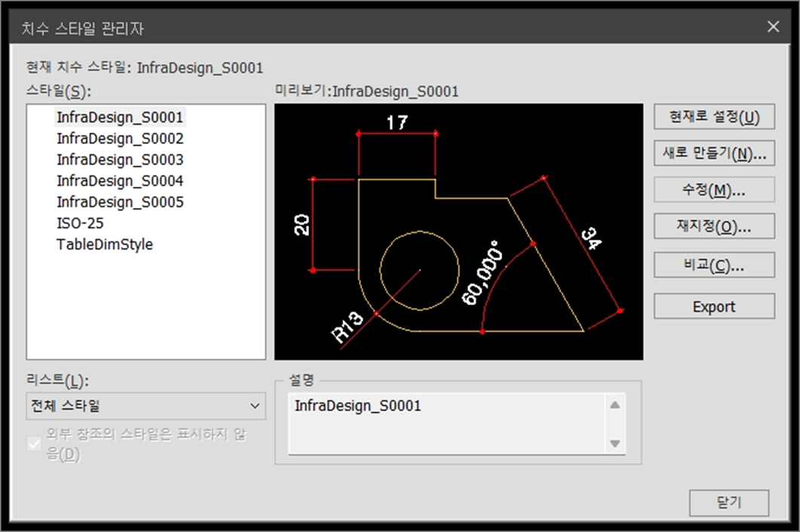Open the 수정(M) modify dialog
Image resolution: width=800 pixels, height=532 pixels.
click(x=714, y=190)
